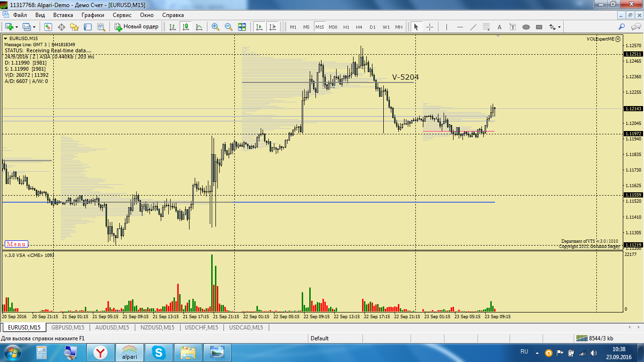
Task: Switch to the USDCHF,M15 chart tab
Action: [201, 327]
